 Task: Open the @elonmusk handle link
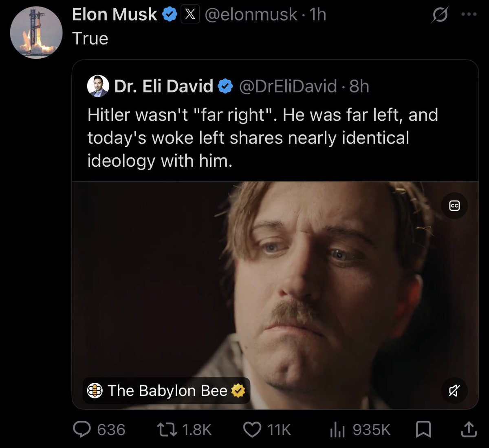pyautogui.click(x=251, y=15)
